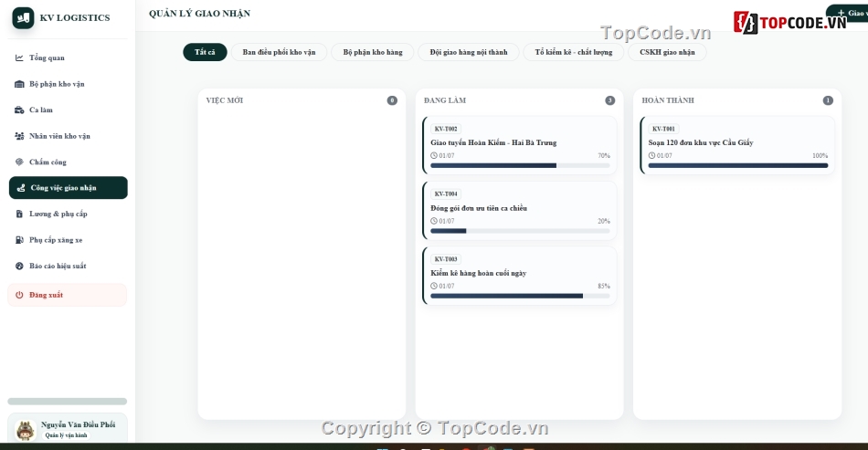
Task: Filter by Đội giao hàng nội thành
Action: [x=469, y=52]
